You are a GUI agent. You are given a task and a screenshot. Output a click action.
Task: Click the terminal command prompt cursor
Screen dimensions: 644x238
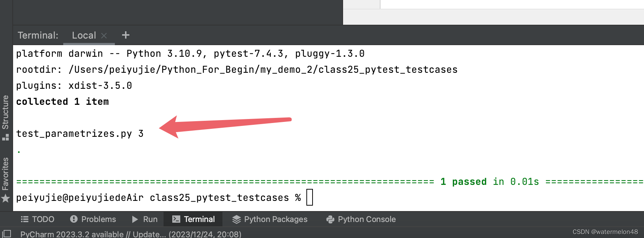click(x=310, y=197)
